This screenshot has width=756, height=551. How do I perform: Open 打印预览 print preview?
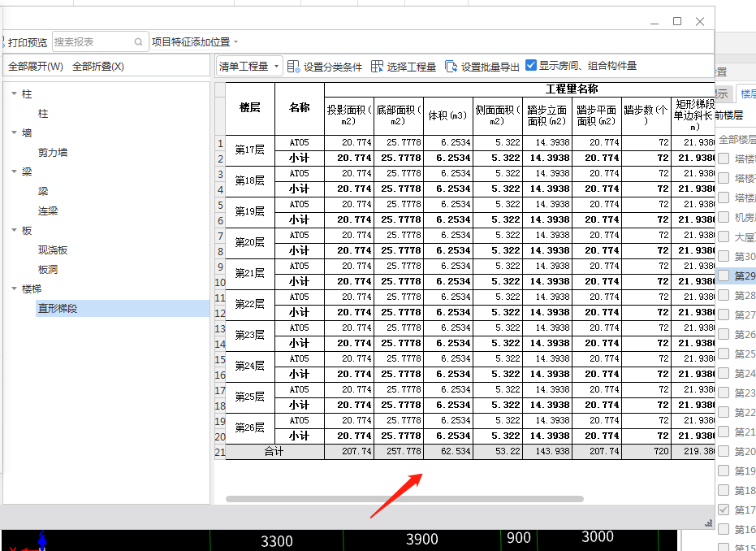[28, 42]
